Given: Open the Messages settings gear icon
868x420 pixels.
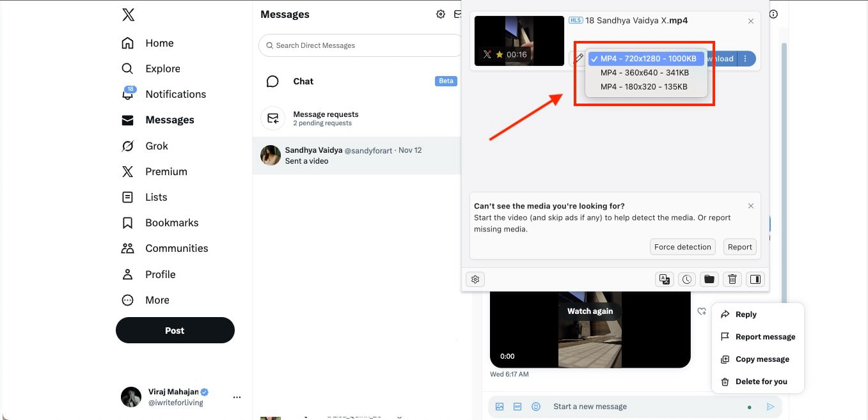Looking at the screenshot, I should [440, 13].
